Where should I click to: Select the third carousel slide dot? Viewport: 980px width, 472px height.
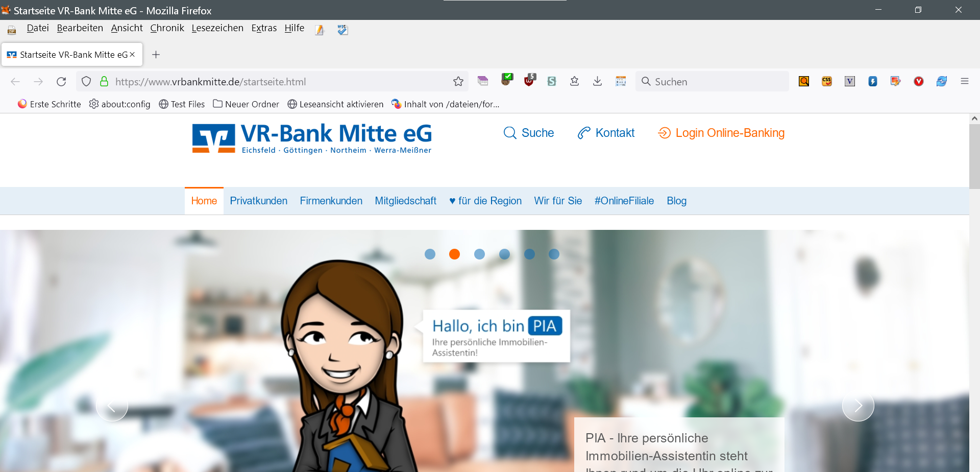pos(480,254)
